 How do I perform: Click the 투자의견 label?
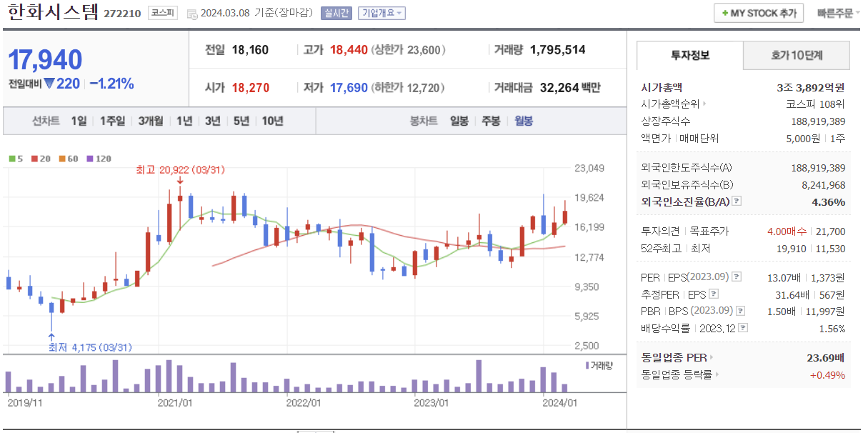tap(661, 232)
